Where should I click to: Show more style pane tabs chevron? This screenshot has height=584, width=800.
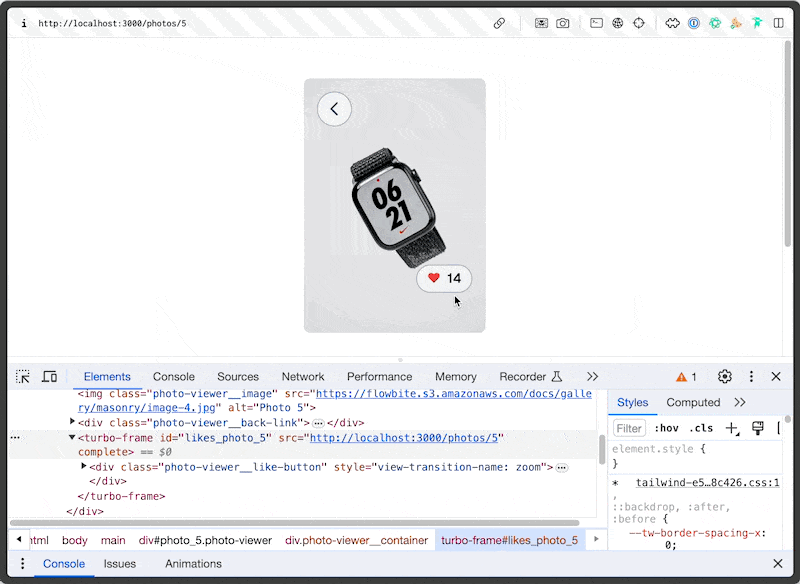click(740, 402)
